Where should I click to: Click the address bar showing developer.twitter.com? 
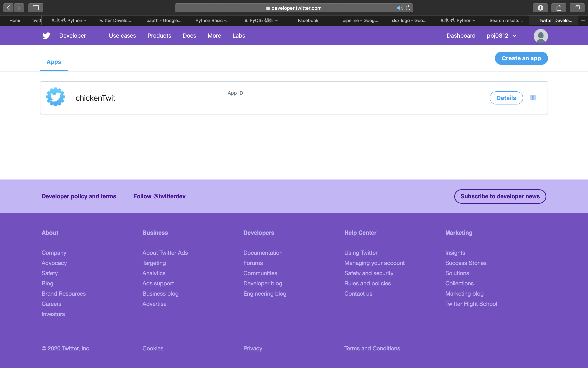[294, 8]
